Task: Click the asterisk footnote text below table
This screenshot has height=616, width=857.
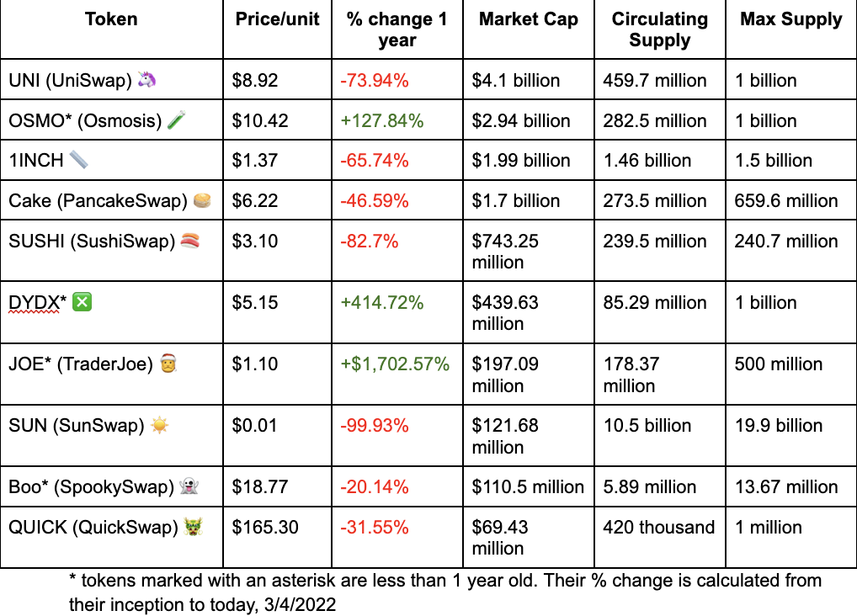Action: coord(445,592)
